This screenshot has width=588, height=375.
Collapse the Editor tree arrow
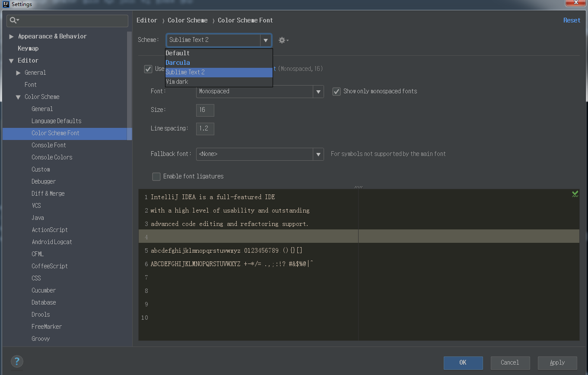(x=11, y=60)
